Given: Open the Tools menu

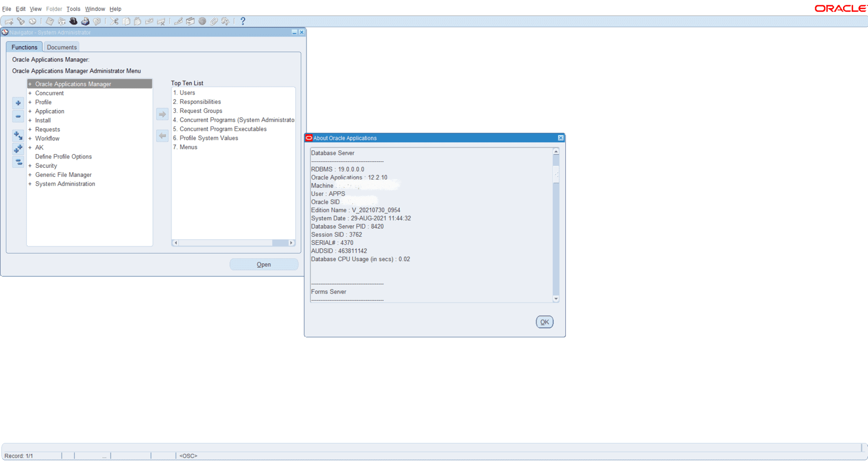Looking at the screenshot, I should [x=73, y=9].
